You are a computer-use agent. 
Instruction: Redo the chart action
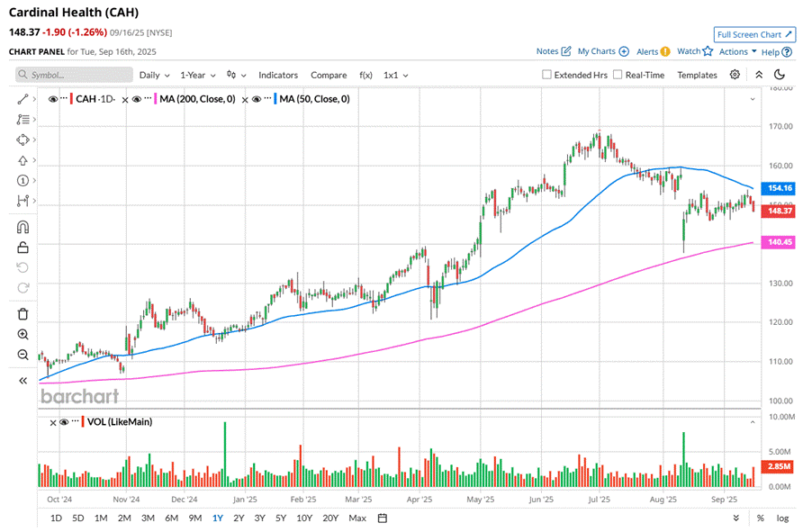click(x=23, y=287)
